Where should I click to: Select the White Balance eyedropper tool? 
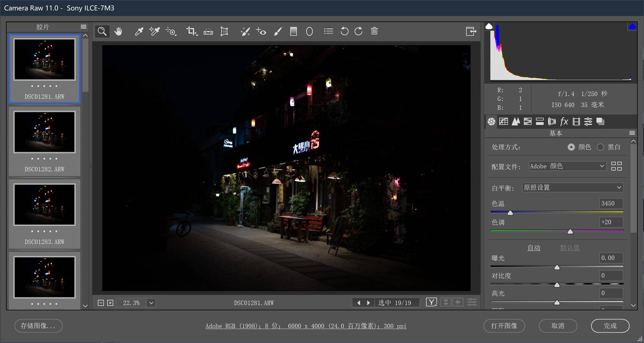pos(139,31)
